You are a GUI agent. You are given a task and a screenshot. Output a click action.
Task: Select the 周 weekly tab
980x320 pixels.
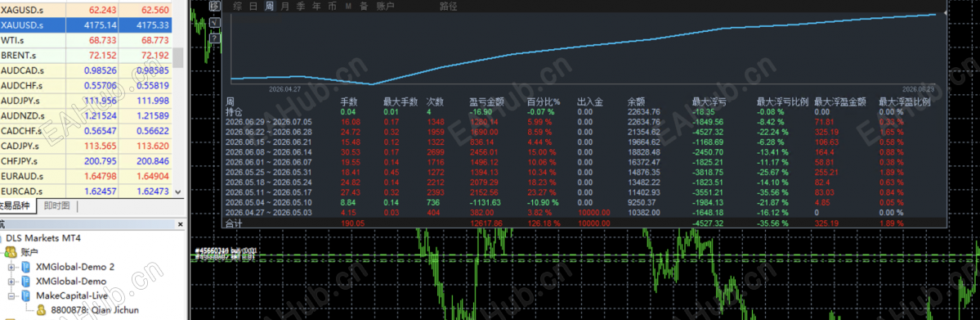click(x=270, y=7)
